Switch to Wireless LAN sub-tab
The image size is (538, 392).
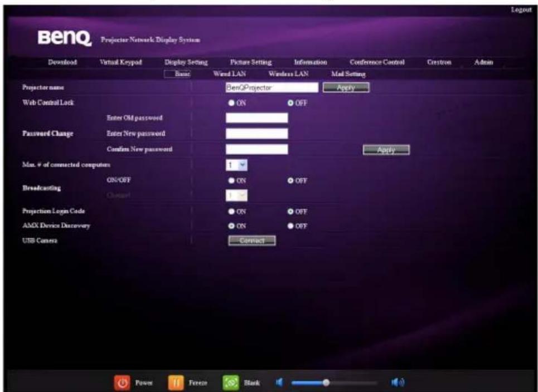(x=288, y=73)
